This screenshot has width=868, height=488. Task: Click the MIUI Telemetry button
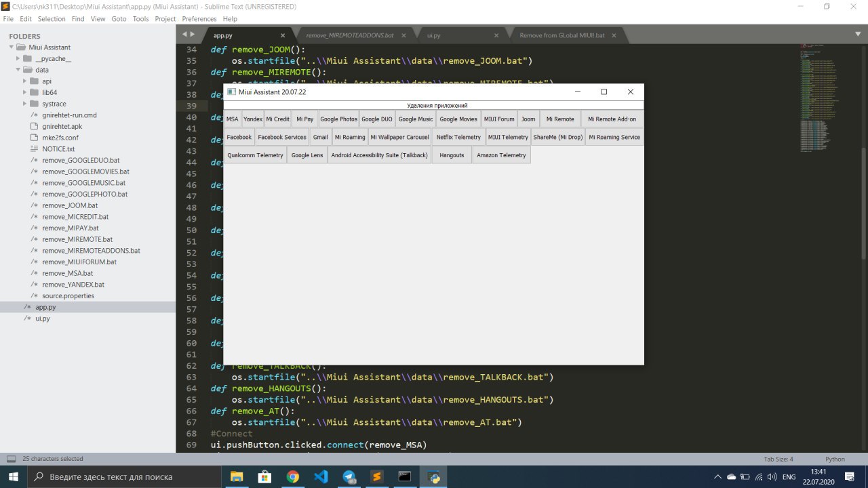tap(509, 137)
